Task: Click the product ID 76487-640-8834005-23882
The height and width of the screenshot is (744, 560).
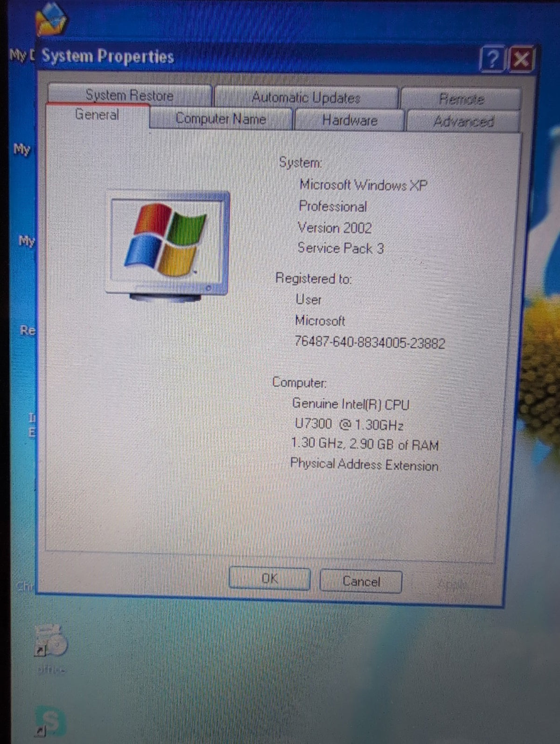Action: (370, 343)
